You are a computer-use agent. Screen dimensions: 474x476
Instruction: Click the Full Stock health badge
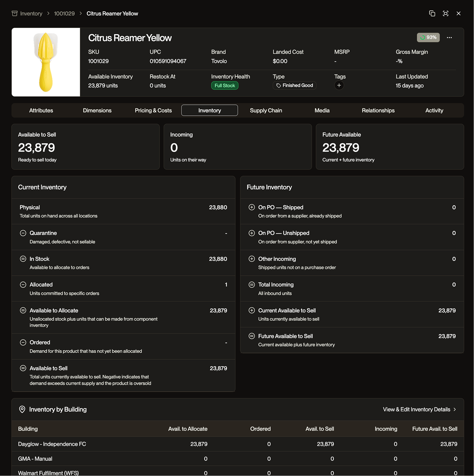click(225, 86)
